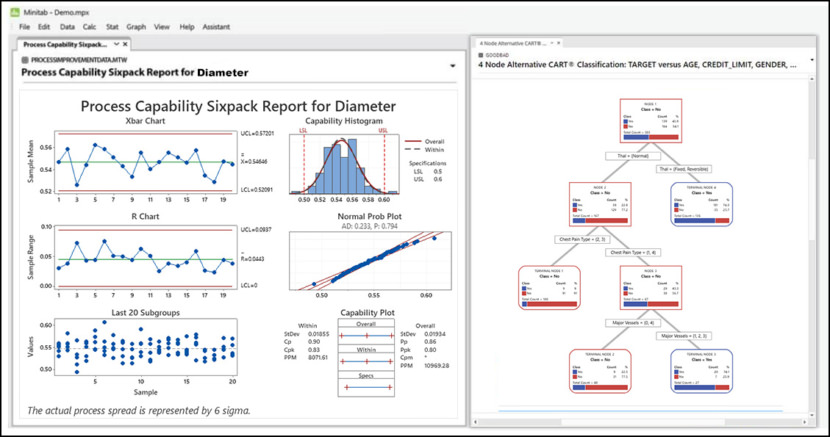Viewport: 830px width, 437px height.
Task: Click the Node 3 box in CART tree
Action: click(x=651, y=287)
